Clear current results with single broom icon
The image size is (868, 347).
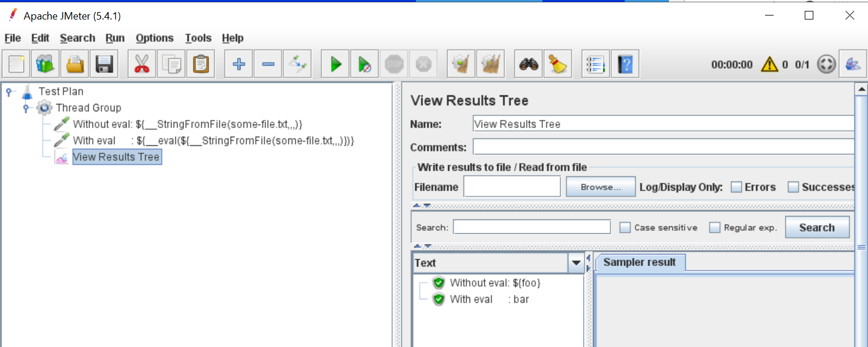[461, 63]
